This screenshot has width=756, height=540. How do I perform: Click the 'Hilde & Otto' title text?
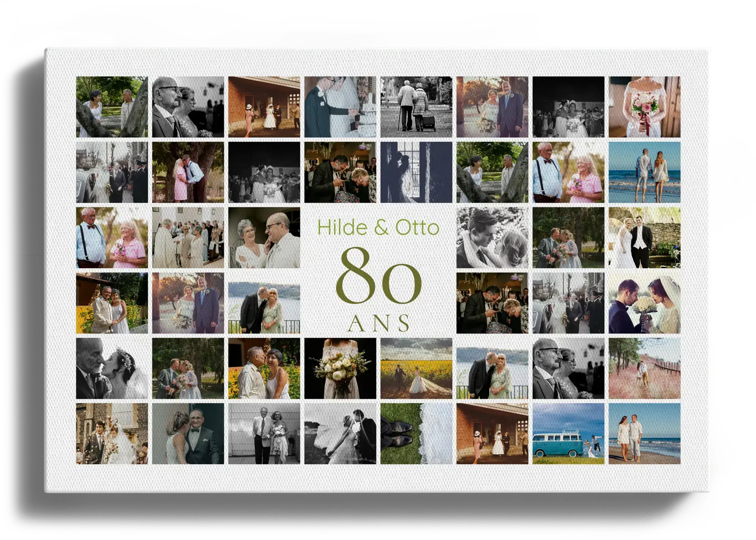378,227
